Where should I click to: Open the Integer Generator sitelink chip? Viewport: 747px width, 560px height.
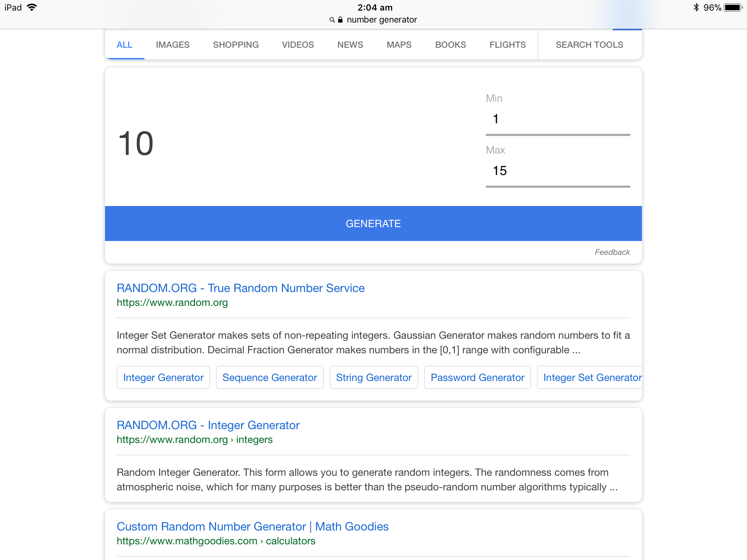[x=163, y=377]
